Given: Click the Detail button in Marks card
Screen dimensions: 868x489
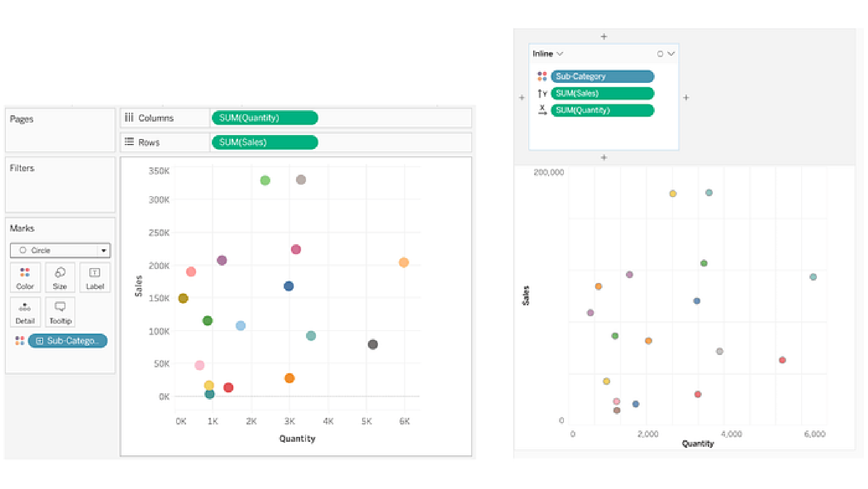Looking at the screenshot, I should [x=25, y=312].
